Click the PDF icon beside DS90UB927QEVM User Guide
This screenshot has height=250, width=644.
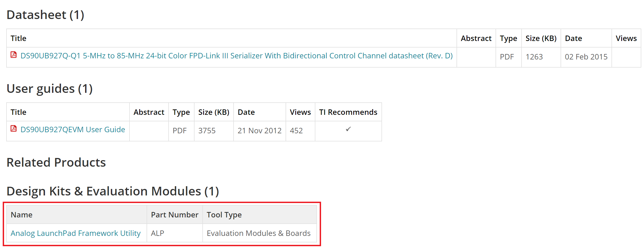[x=14, y=129]
